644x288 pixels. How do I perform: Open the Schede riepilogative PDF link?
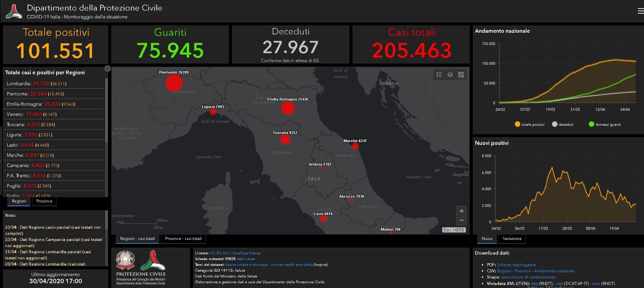[x=516, y=265]
